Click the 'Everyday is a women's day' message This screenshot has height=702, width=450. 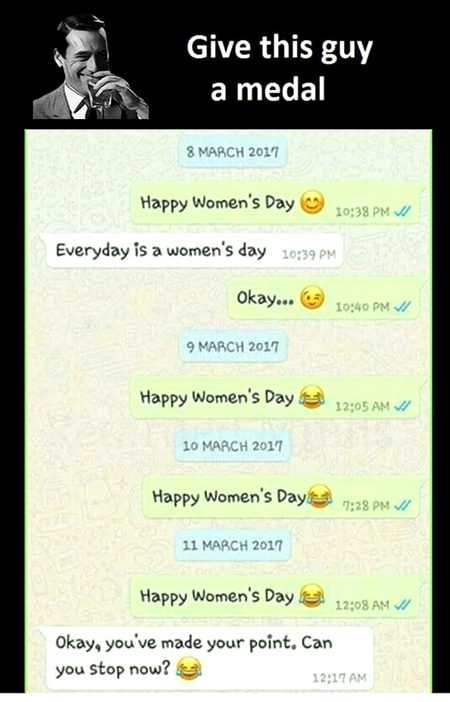pos(195,251)
